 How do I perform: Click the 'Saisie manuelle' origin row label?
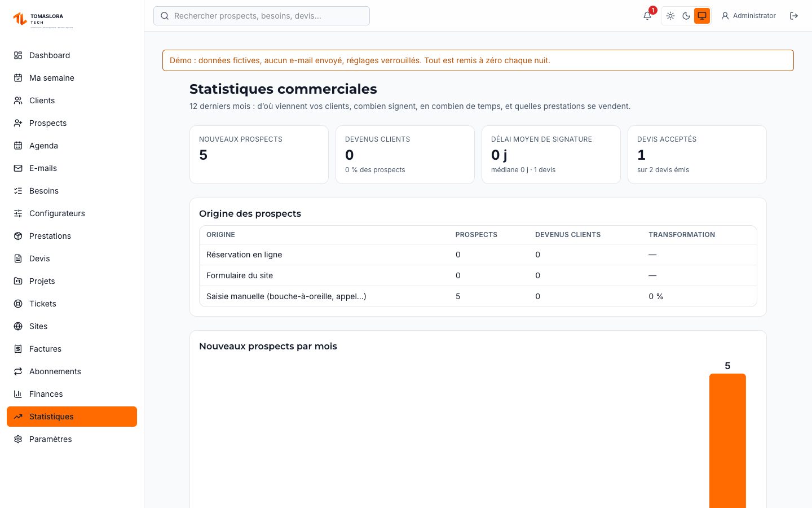click(x=286, y=296)
